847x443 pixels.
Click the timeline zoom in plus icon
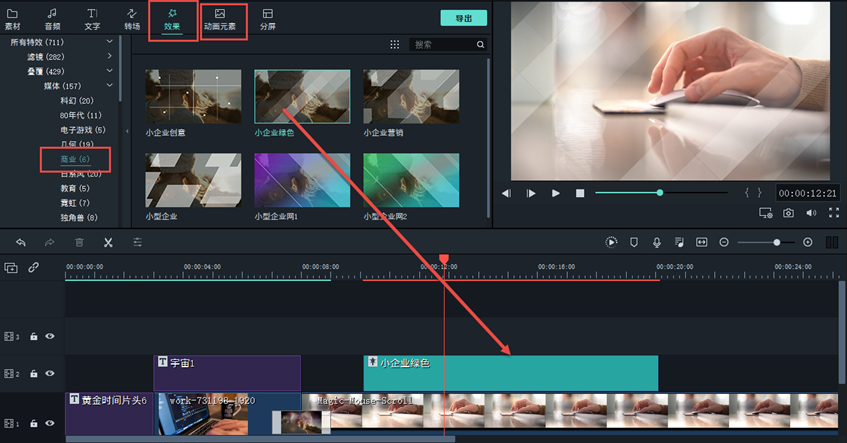[808, 243]
